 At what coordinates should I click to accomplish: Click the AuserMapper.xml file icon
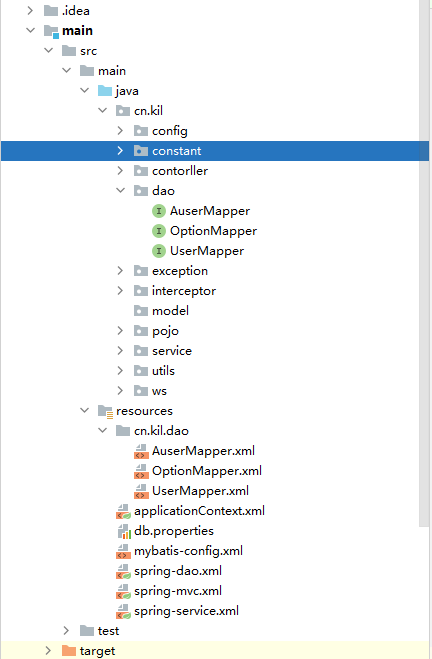coord(141,451)
